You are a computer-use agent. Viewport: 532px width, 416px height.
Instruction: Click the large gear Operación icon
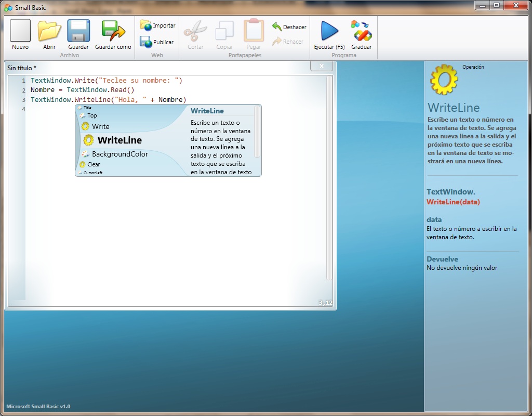click(x=444, y=80)
